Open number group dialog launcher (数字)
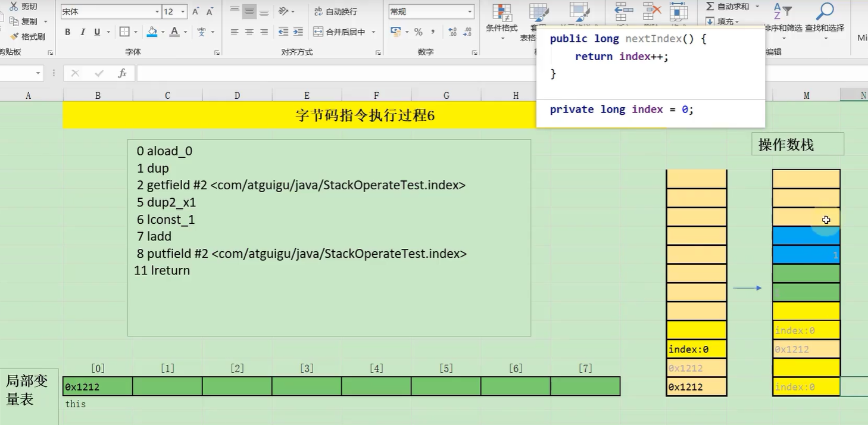 tap(474, 53)
